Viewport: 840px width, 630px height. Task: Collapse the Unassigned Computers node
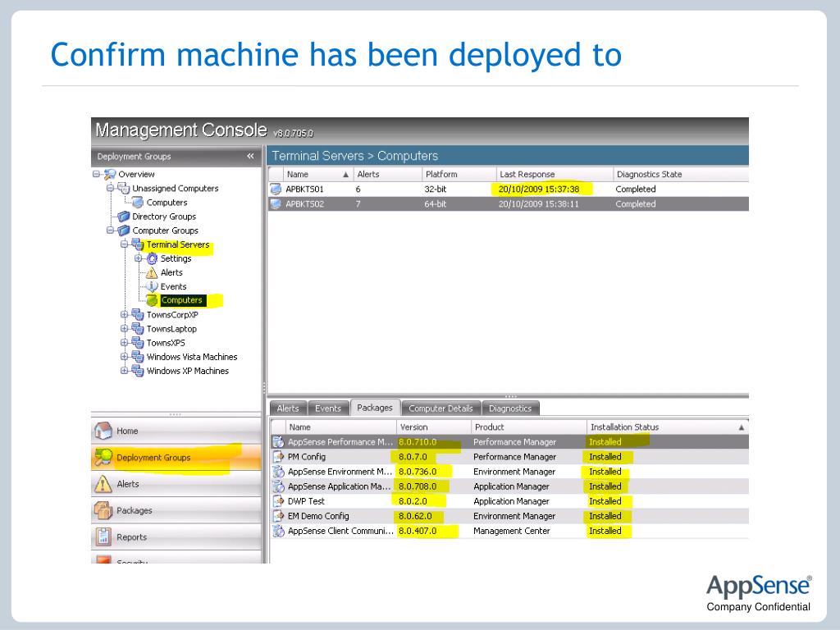(111, 188)
